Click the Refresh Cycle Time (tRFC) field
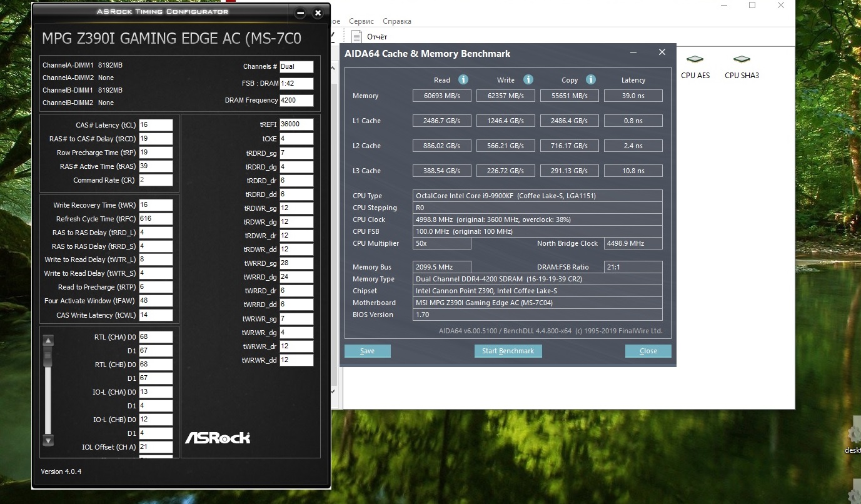This screenshot has height=504, width=861. click(156, 219)
